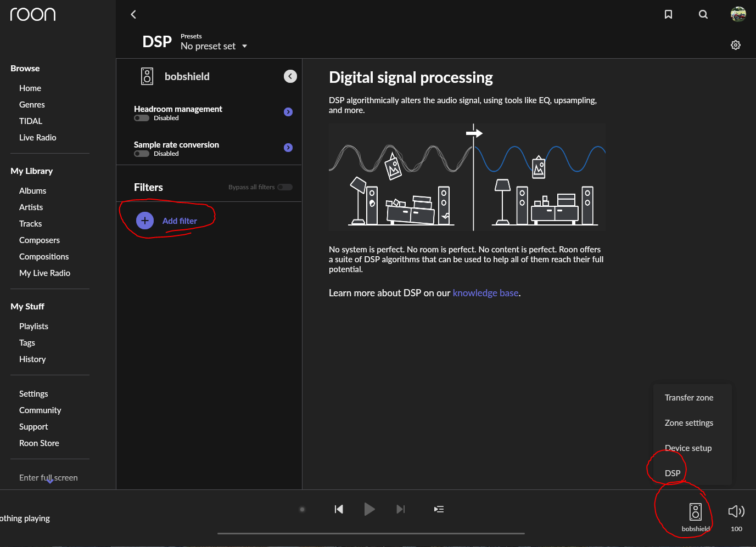Click the volume speaker icon
This screenshot has width=756, height=547.
[736, 511]
